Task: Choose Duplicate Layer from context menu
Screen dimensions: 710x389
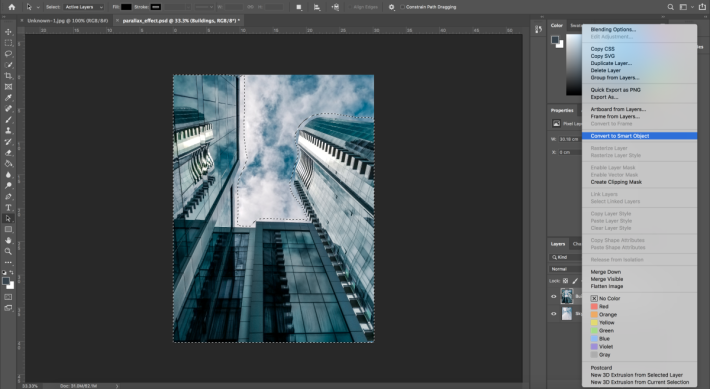Action: 611,63
